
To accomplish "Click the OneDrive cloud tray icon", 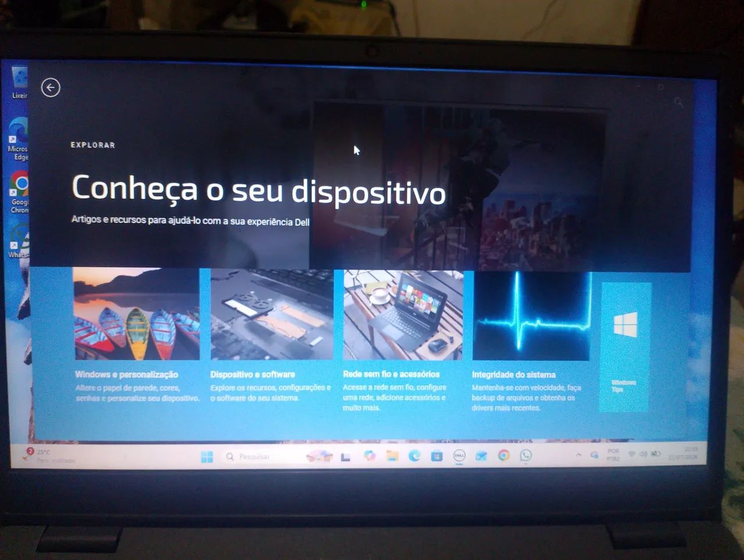I will 594,455.
